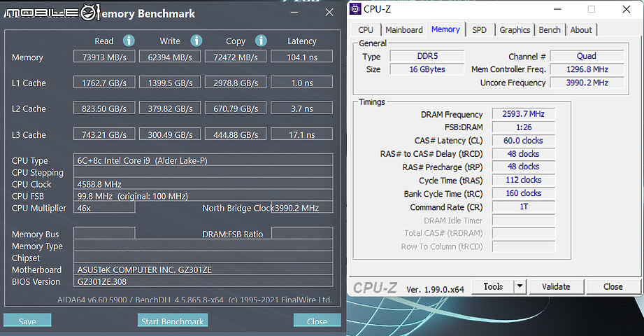Click the CPU-Z version text 1.99.0.x64
The width and height of the screenshot is (644, 336).
[x=435, y=289]
